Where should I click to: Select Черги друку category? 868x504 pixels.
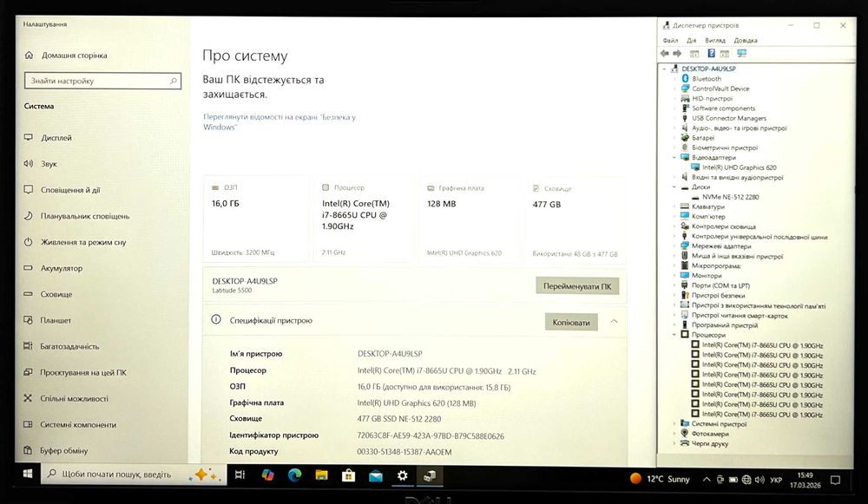[710, 443]
